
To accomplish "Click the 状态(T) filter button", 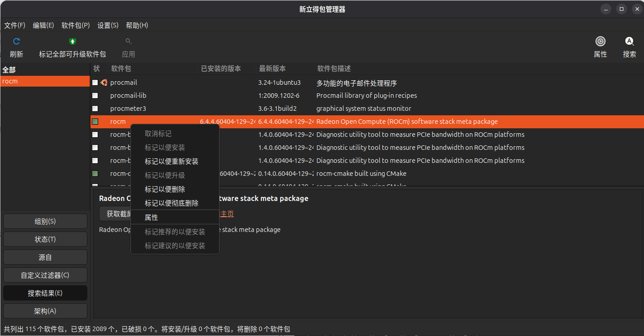I will (45, 239).
